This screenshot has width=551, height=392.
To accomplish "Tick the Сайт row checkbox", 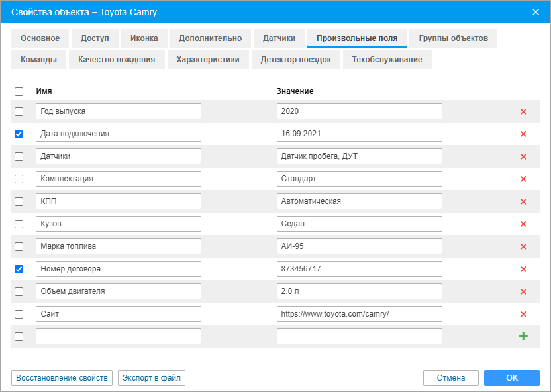I will (x=19, y=314).
